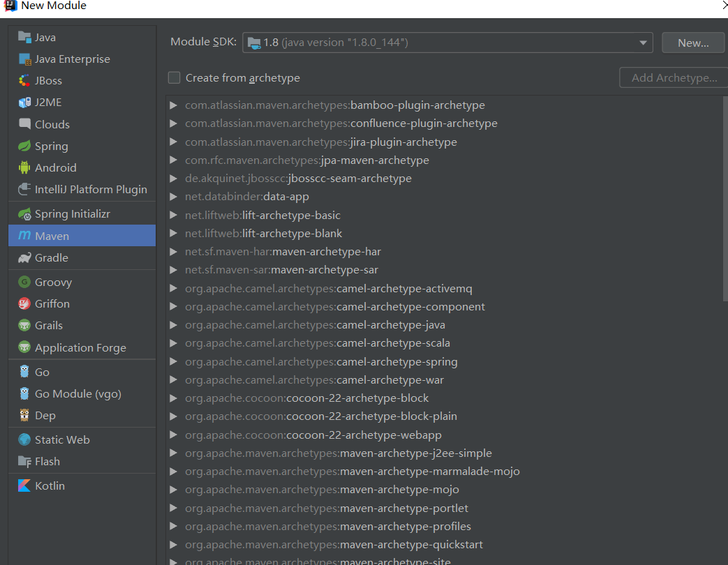The image size is (728, 565).
Task: Pick the Griffon icon
Action: coord(24,303)
